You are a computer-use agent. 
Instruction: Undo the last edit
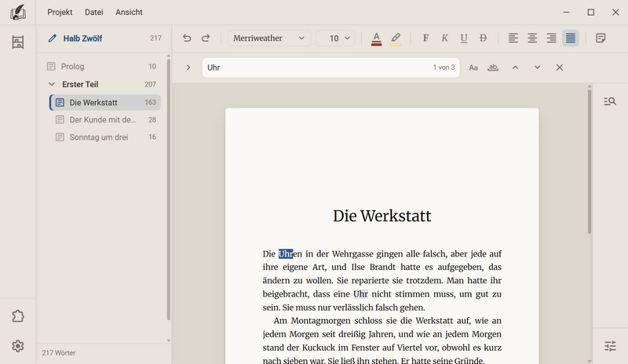click(187, 38)
